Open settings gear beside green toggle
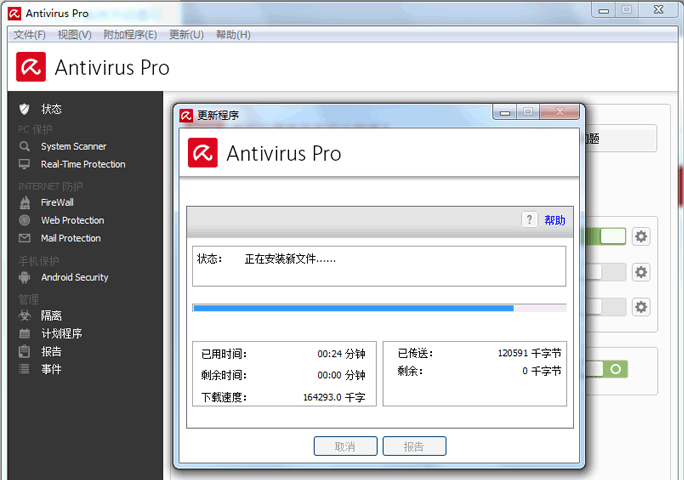Screen dimensions: 684x480 641,237
